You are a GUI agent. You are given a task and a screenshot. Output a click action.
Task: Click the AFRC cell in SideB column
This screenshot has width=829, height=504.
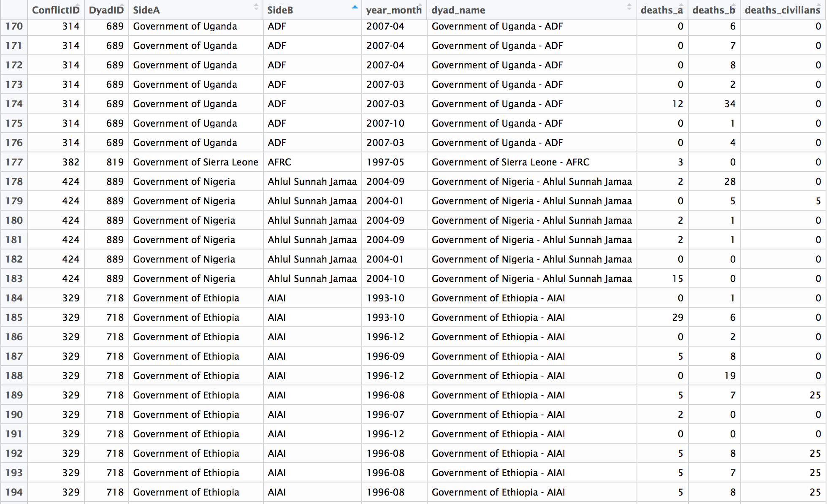(x=279, y=162)
